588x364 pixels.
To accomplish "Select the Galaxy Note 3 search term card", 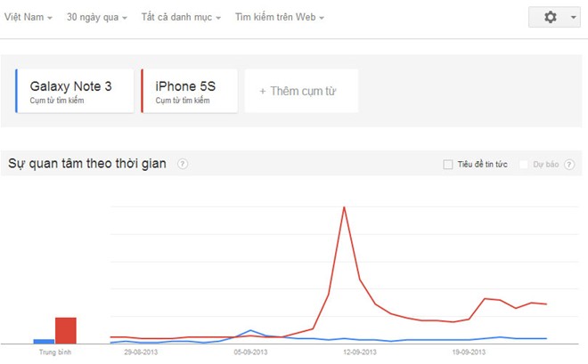I will (74, 91).
